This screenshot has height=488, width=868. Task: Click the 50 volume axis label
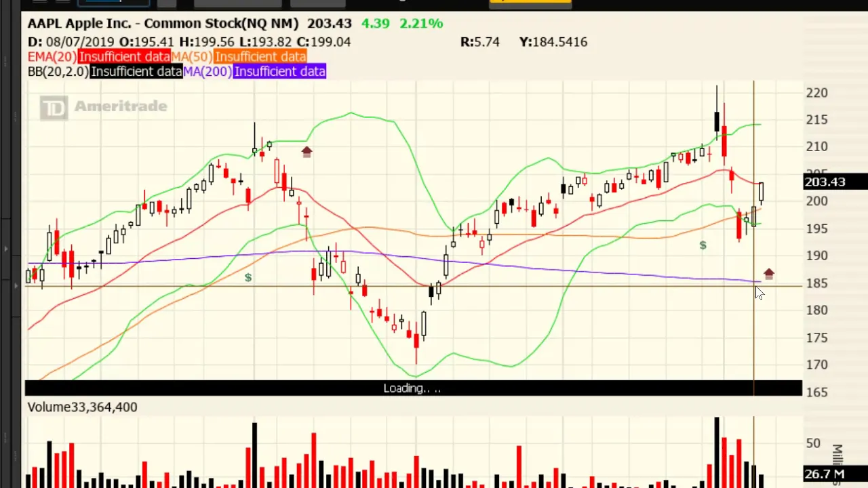[813, 443]
